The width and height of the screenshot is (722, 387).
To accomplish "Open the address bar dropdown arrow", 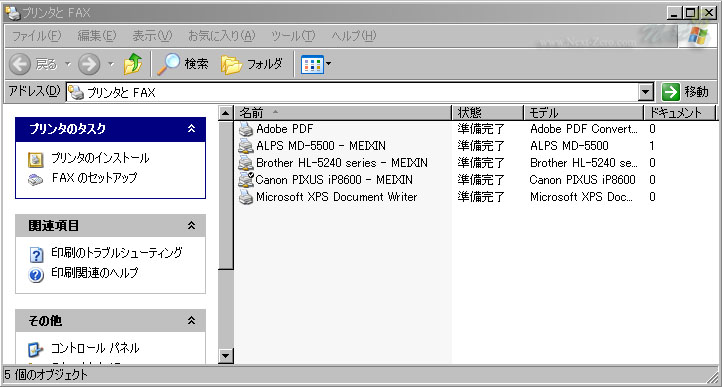I will [647, 93].
